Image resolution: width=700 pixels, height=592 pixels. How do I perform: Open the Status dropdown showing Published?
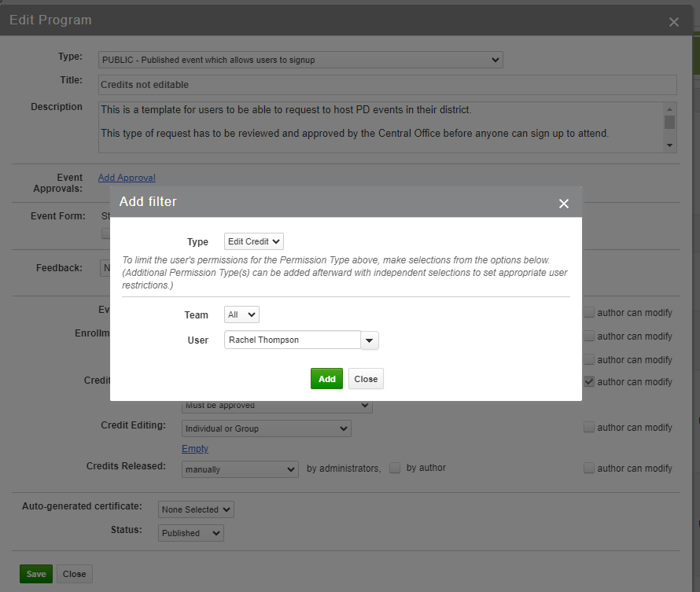pos(190,532)
